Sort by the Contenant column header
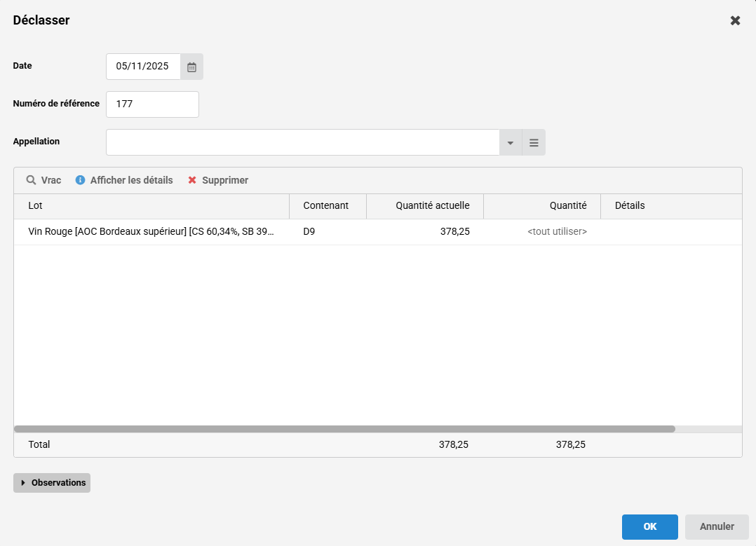The width and height of the screenshot is (756, 546). point(327,206)
